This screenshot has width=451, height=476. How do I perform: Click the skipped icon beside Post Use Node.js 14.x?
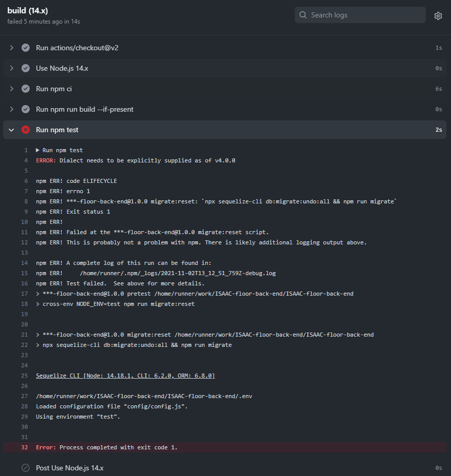tap(26, 467)
